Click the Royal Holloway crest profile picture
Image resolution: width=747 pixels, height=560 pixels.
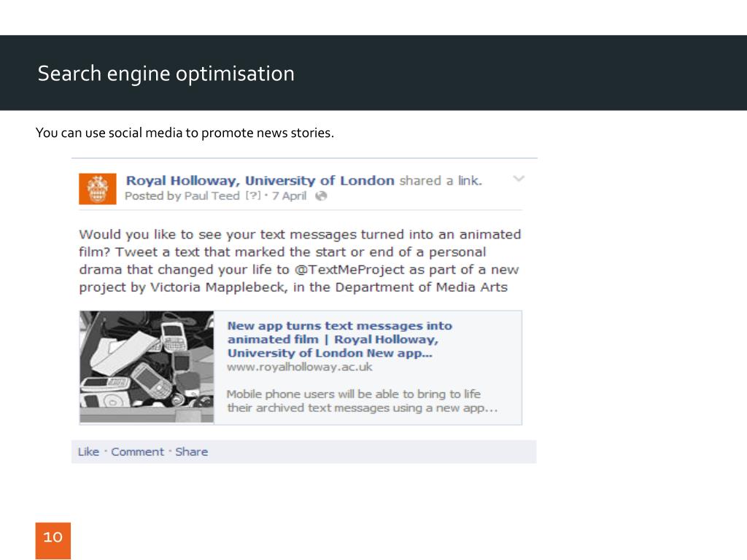(98, 189)
